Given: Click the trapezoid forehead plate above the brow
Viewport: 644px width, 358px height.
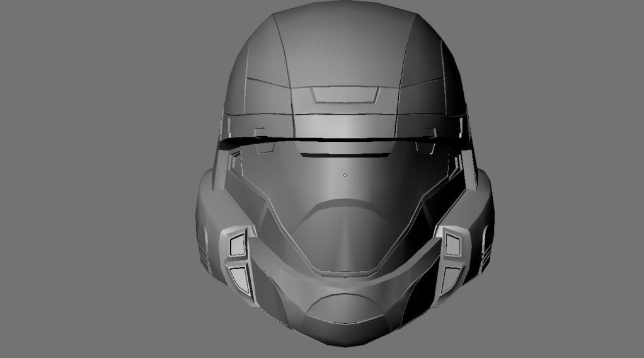Looking at the screenshot, I should 345,95.
